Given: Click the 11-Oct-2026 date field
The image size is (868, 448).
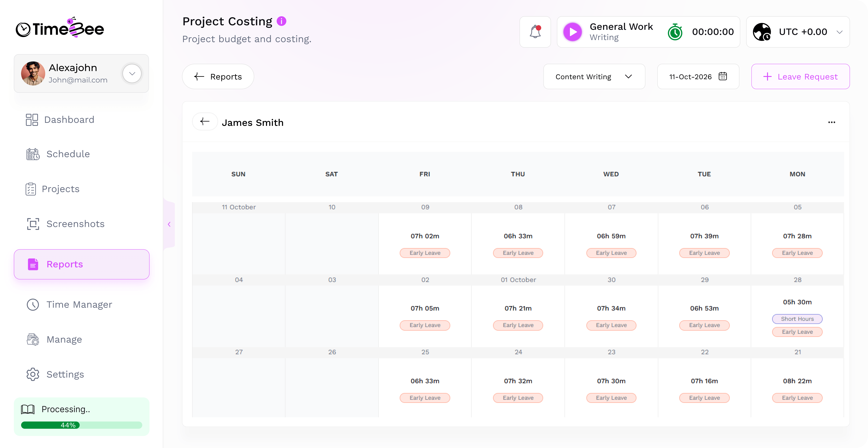Looking at the screenshot, I should coord(698,76).
